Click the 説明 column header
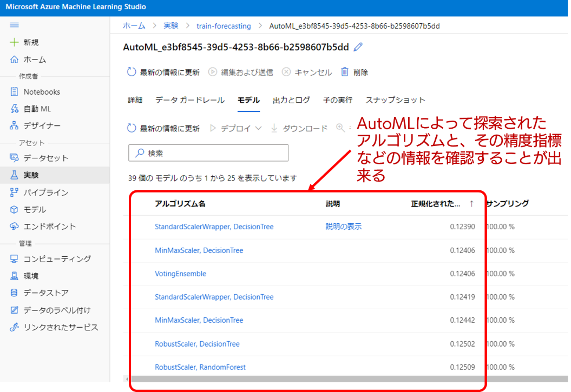Image resolution: width=571 pixels, height=392 pixels. (x=333, y=204)
